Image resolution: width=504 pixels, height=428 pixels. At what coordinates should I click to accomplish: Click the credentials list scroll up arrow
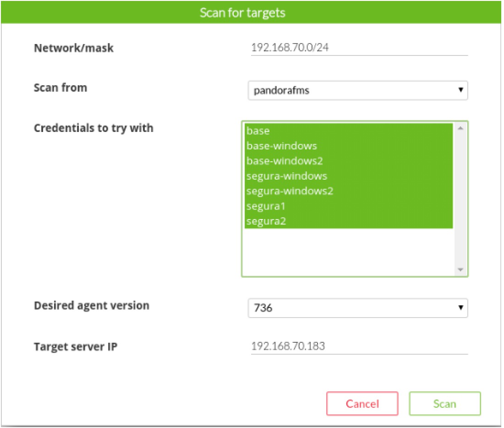pos(460,128)
